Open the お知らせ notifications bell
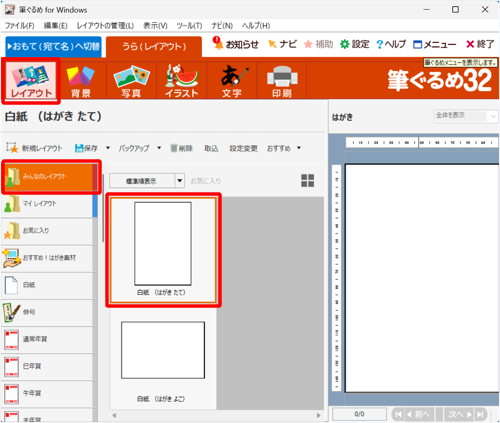The width and height of the screenshot is (500, 423). [x=236, y=44]
